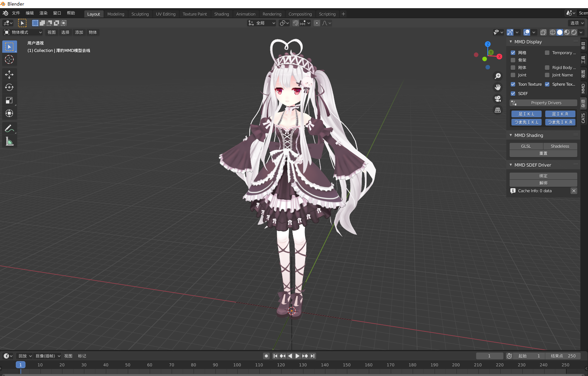Image resolution: width=588 pixels, height=376 pixels.
Task: Set selection mode to new set
Action: 35,23
